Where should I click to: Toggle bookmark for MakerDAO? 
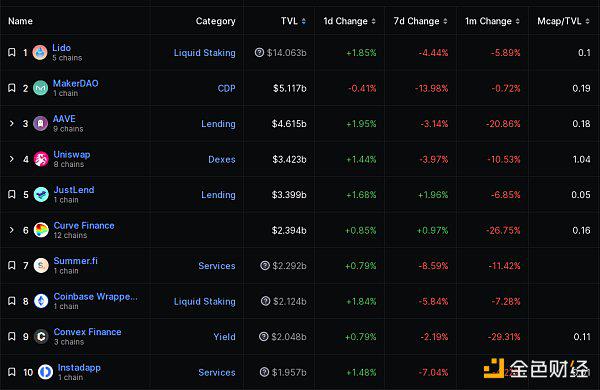pyautogui.click(x=12, y=88)
